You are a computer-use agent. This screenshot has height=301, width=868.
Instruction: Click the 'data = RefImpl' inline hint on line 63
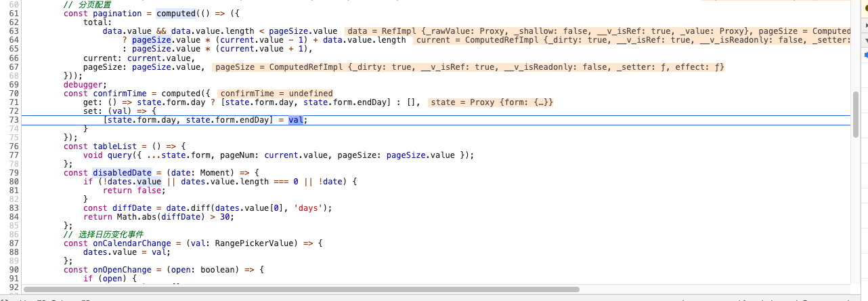[598, 31]
